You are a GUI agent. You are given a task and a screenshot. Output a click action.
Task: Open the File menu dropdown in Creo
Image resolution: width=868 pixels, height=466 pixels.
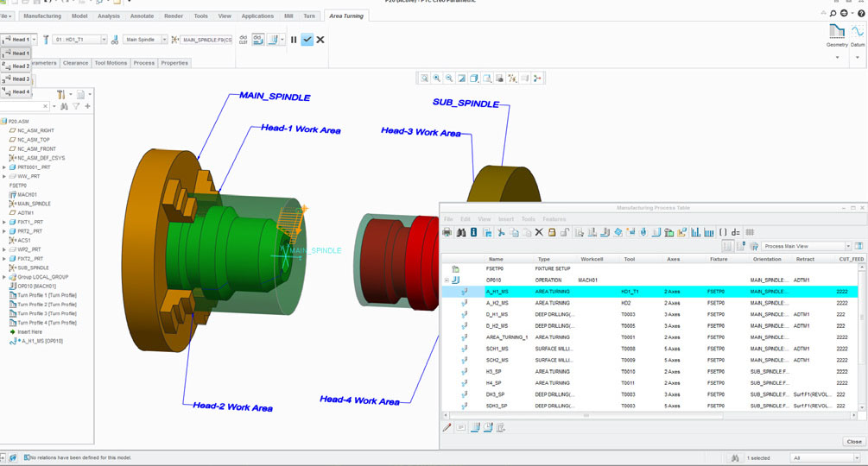point(5,16)
